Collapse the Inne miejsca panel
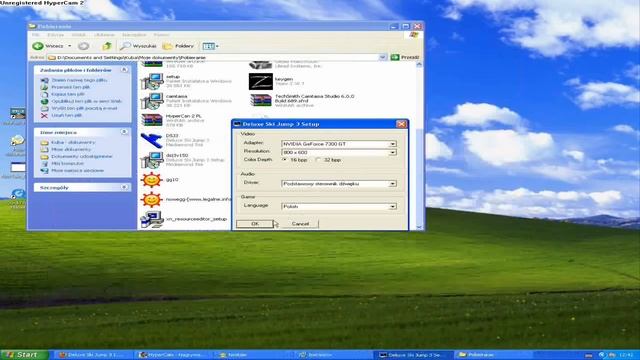Viewport: 640px width, 360px height. [124, 132]
